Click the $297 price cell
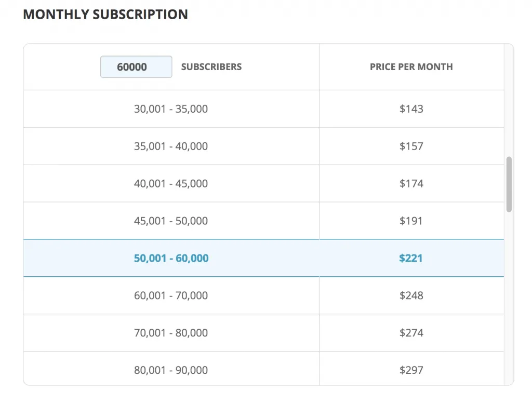 (411, 370)
